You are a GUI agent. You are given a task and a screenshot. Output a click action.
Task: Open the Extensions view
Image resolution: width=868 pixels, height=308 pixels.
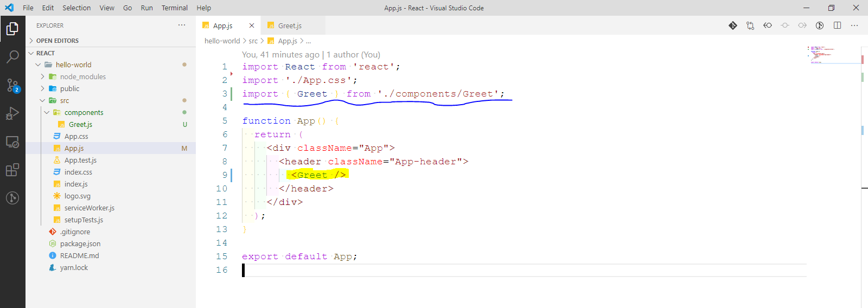(x=12, y=170)
